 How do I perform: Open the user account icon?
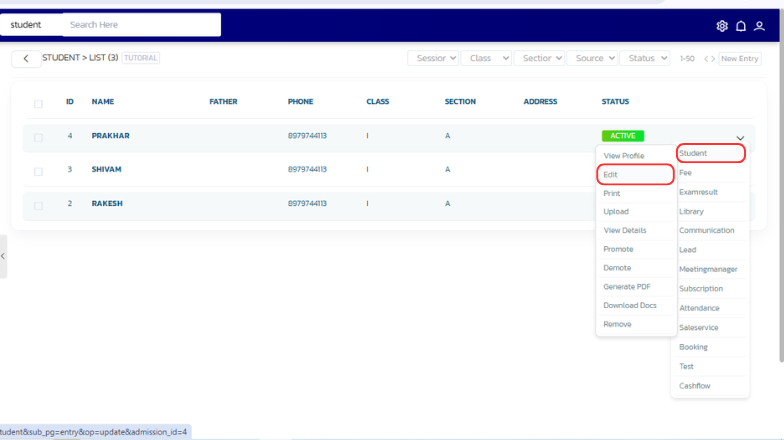tap(759, 26)
